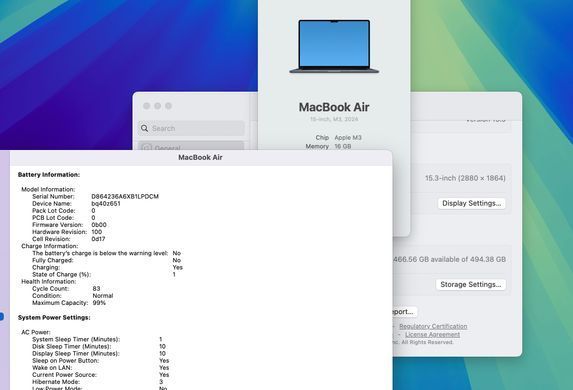Click cell revision value 0d17
573x390 pixels.
pos(98,239)
